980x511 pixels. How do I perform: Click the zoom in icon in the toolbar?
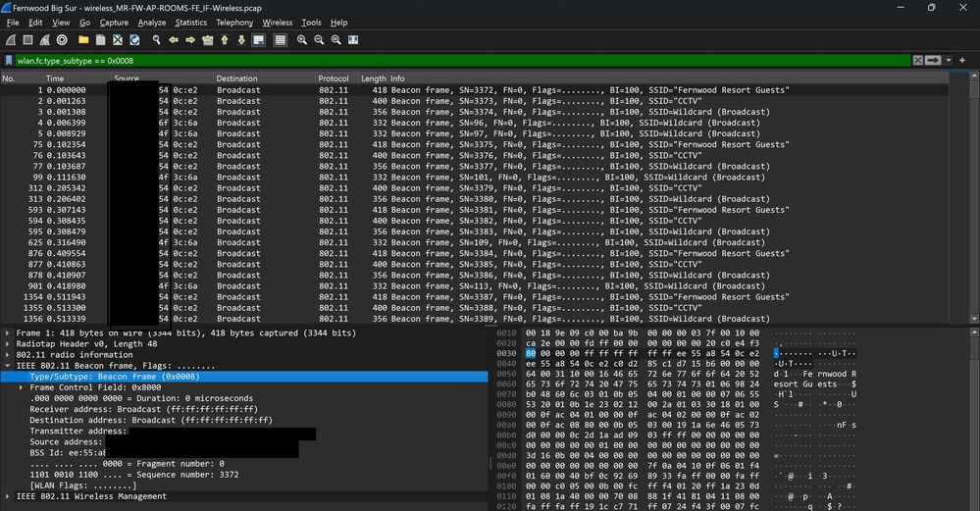tap(302, 40)
